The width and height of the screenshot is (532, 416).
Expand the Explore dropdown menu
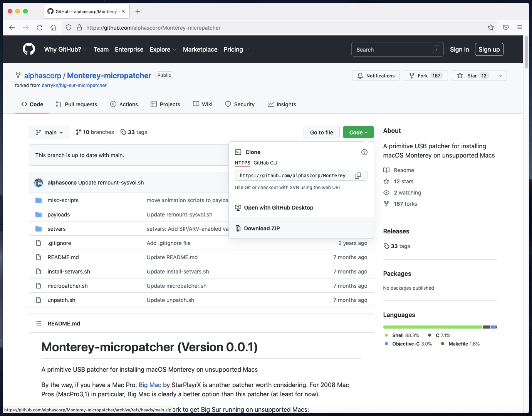(163, 49)
